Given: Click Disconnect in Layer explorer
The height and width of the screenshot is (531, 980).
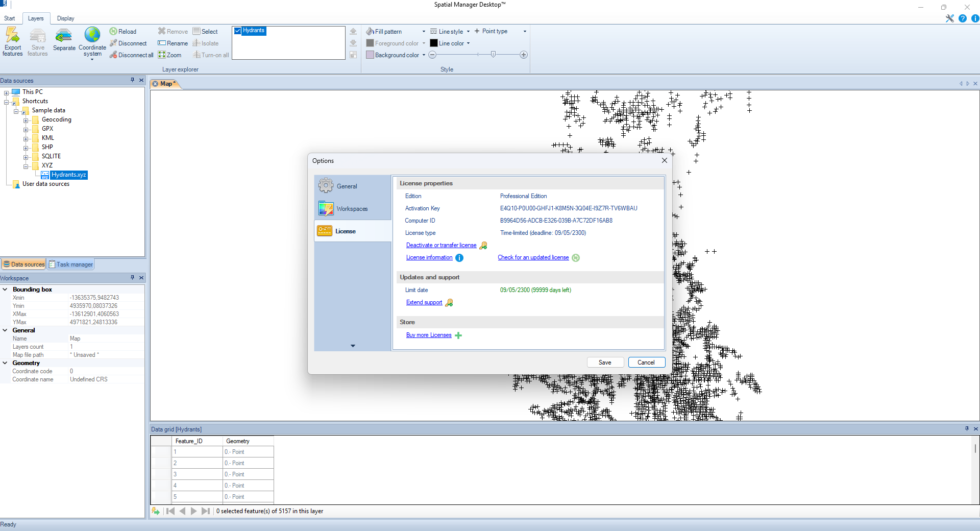Looking at the screenshot, I should click(128, 43).
